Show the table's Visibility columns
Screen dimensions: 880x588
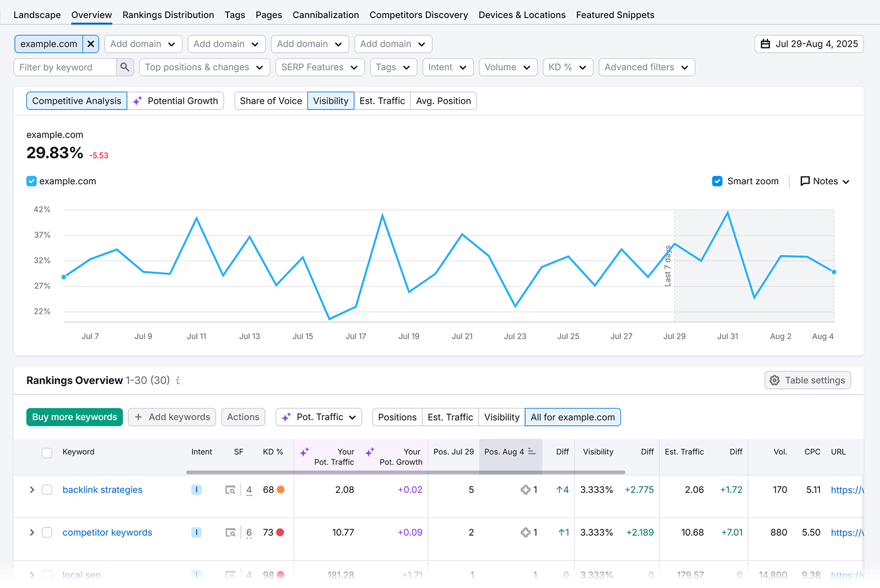(x=502, y=417)
